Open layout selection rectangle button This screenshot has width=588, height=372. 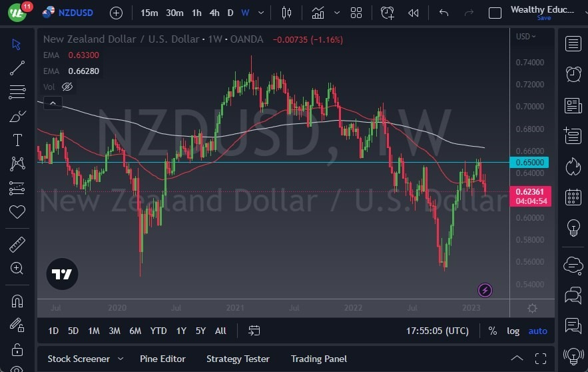tap(495, 13)
